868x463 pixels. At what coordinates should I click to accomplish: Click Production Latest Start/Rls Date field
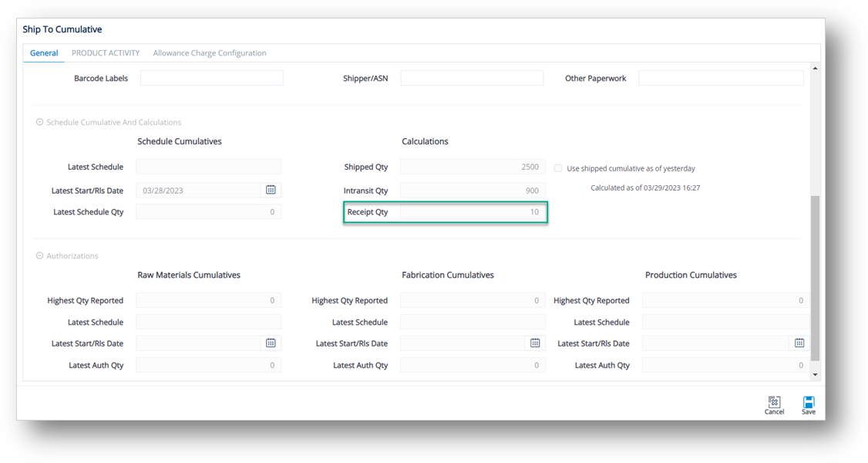point(715,343)
